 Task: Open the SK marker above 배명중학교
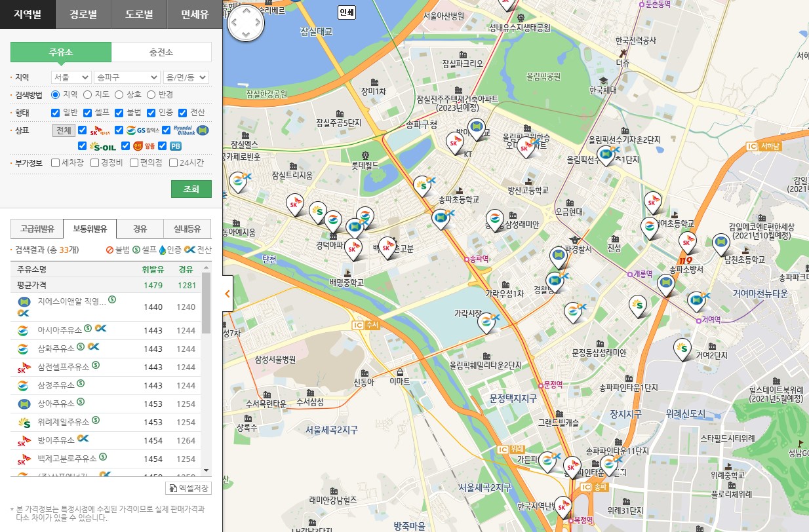(353, 250)
